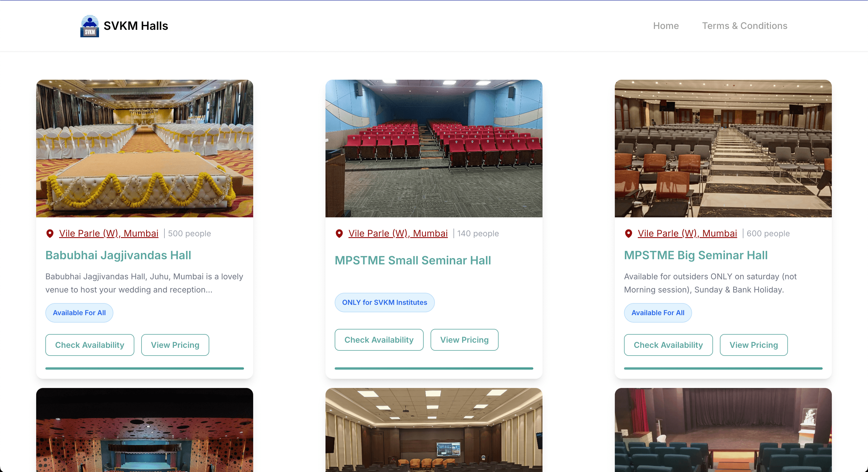Click the SVKM Halls site title
The height and width of the screenshot is (472, 868).
coord(135,26)
